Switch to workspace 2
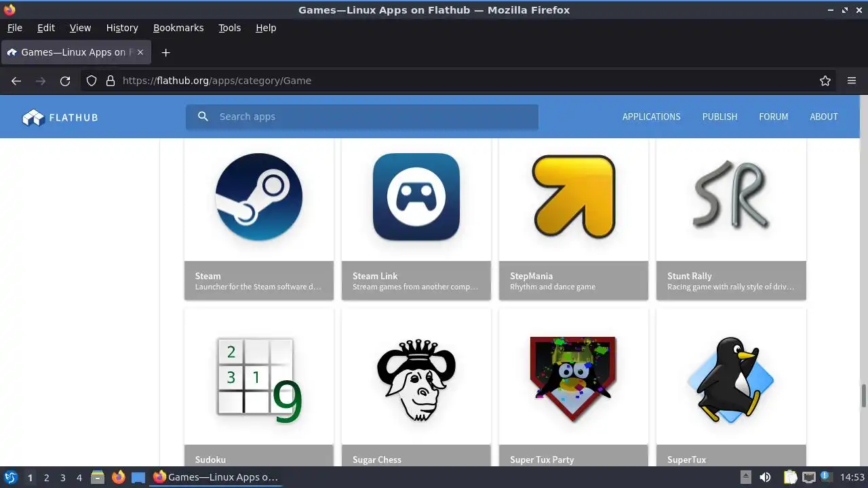Image resolution: width=868 pixels, height=488 pixels. tap(46, 477)
